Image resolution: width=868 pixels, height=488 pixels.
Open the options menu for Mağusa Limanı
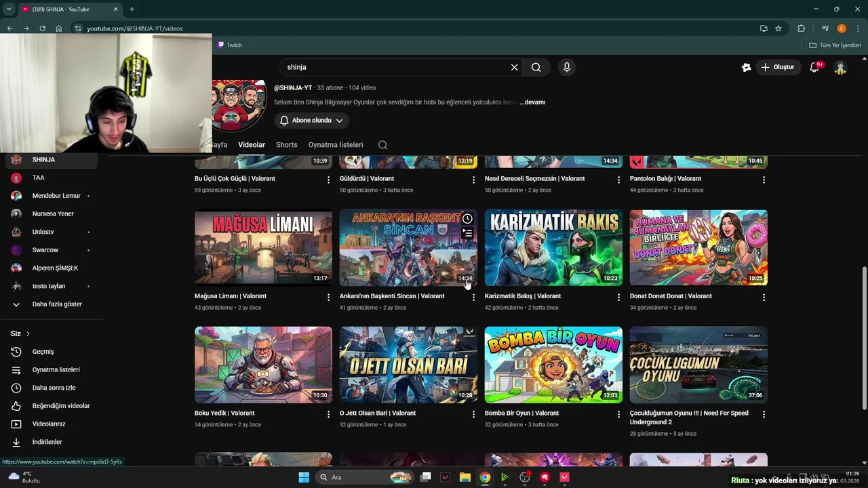pos(328,297)
